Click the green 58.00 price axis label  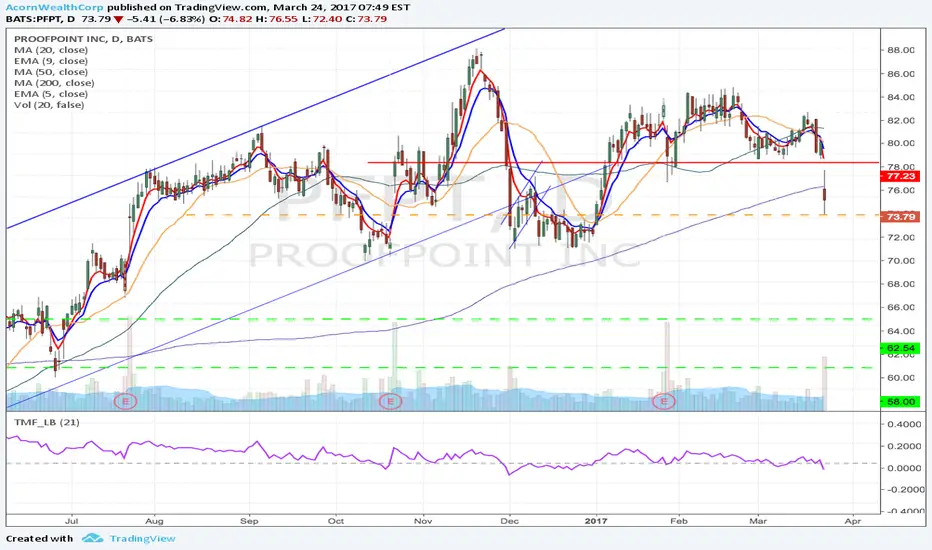coord(900,402)
